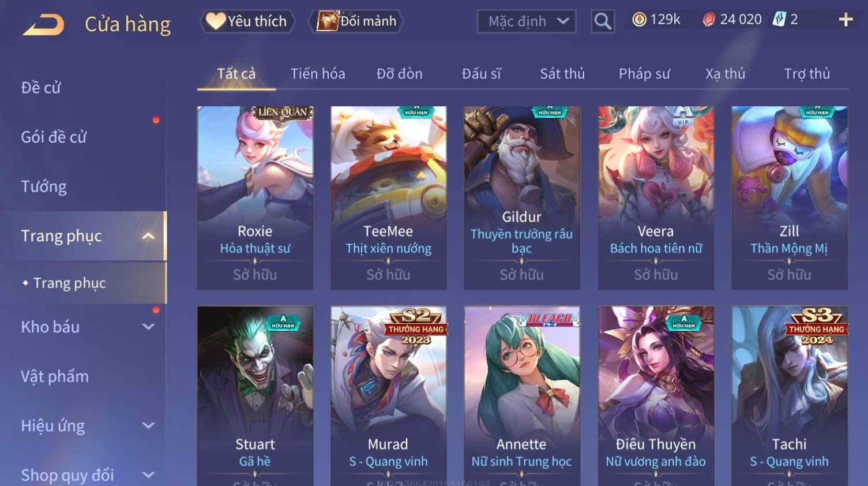Expand the Hiệu ứng sidebar section
Image resolution: width=868 pixels, height=486 pixels.
click(x=148, y=426)
